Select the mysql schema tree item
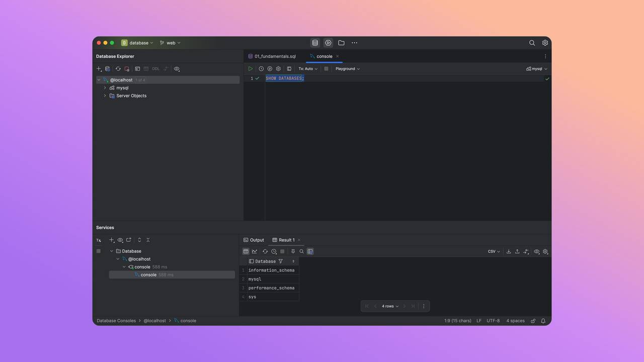The width and height of the screenshot is (644, 362). coord(122,88)
